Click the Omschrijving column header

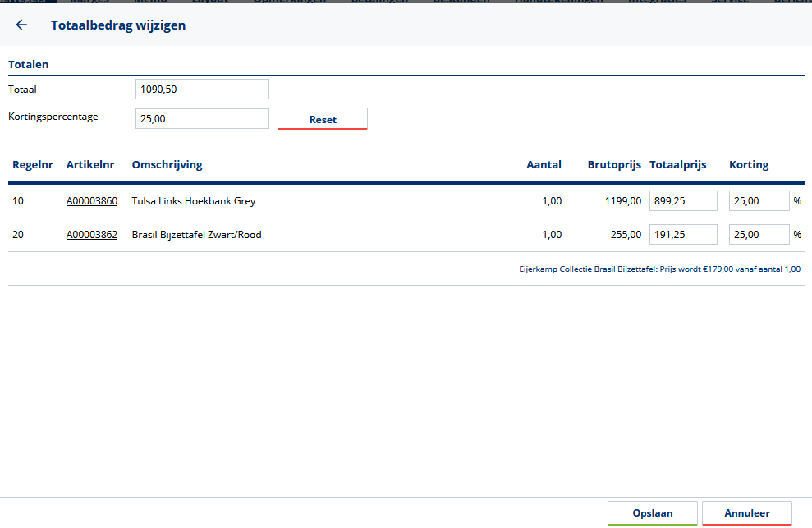167,165
